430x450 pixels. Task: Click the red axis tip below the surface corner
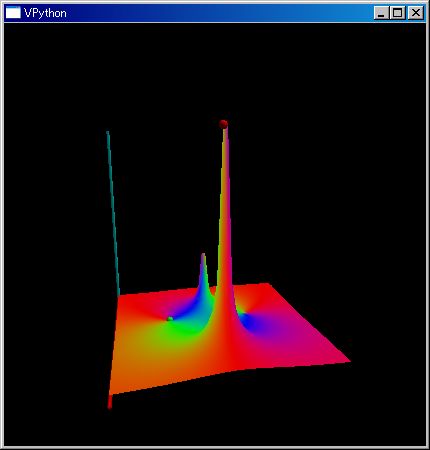(x=110, y=402)
